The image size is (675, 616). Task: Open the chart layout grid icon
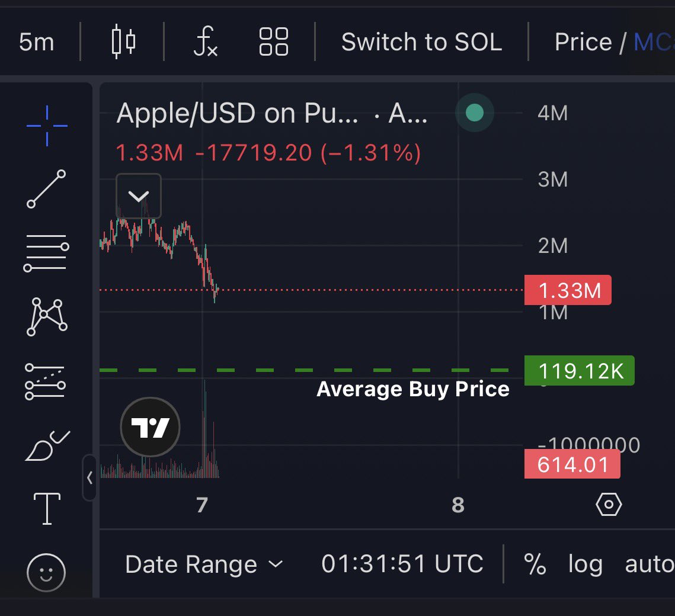pos(273,41)
